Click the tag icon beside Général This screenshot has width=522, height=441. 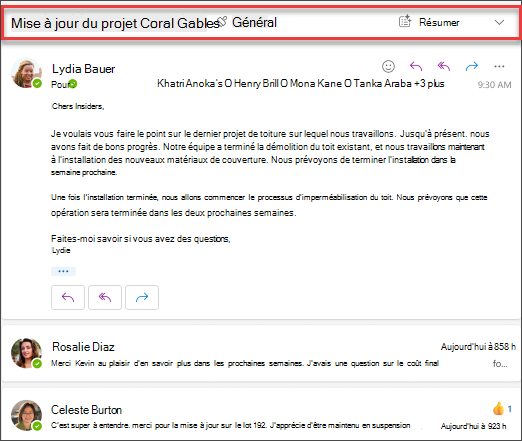(x=222, y=21)
